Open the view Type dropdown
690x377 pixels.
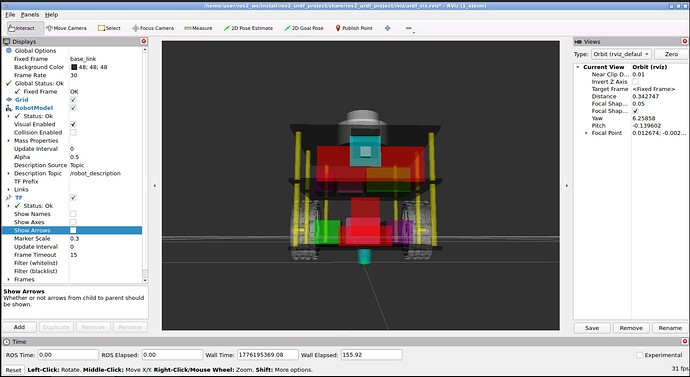tap(621, 54)
